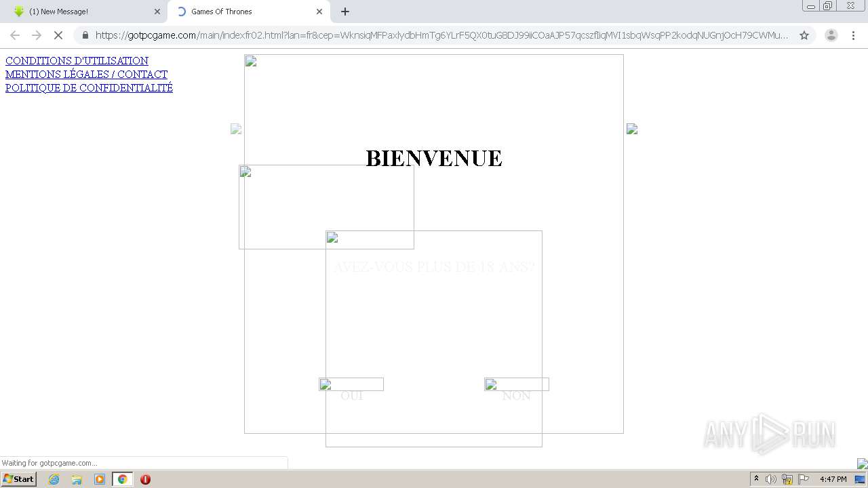This screenshot has width=868, height=488.
Task: Stop loading the page
Action: click(58, 35)
